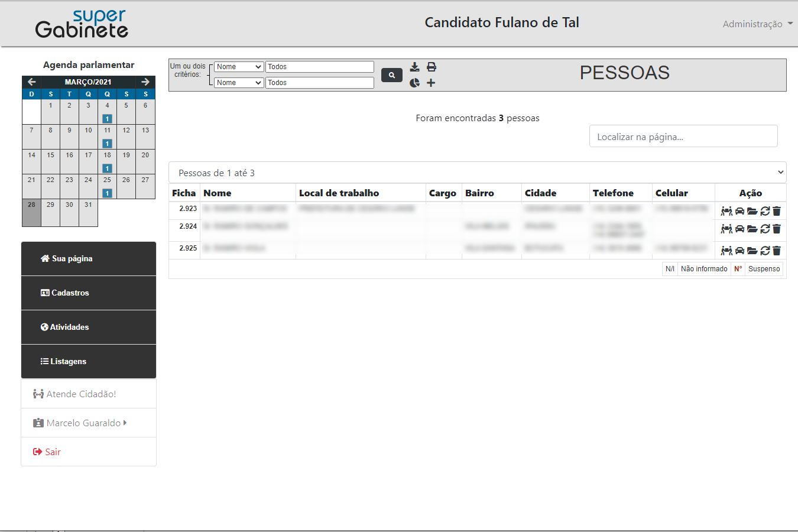Click the refresh icon for ficha 2.924
The width and height of the screenshot is (798, 532).
[765, 229]
